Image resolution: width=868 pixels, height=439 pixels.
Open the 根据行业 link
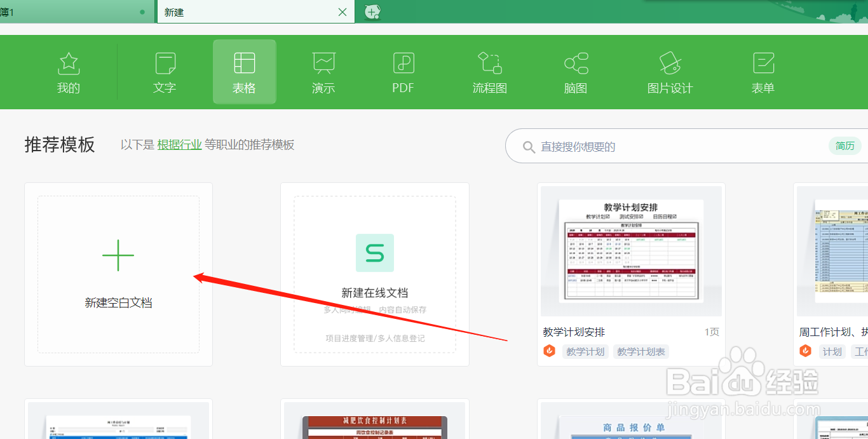coord(179,145)
